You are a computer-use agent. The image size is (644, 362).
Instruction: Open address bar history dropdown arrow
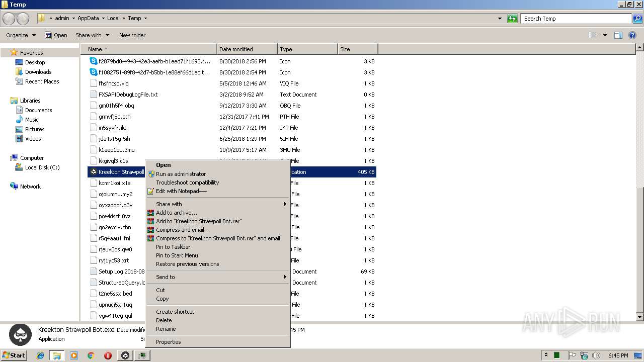coord(500,19)
